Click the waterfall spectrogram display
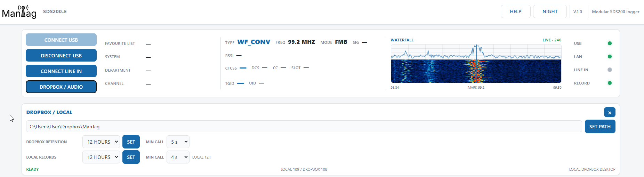 (x=476, y=71)
